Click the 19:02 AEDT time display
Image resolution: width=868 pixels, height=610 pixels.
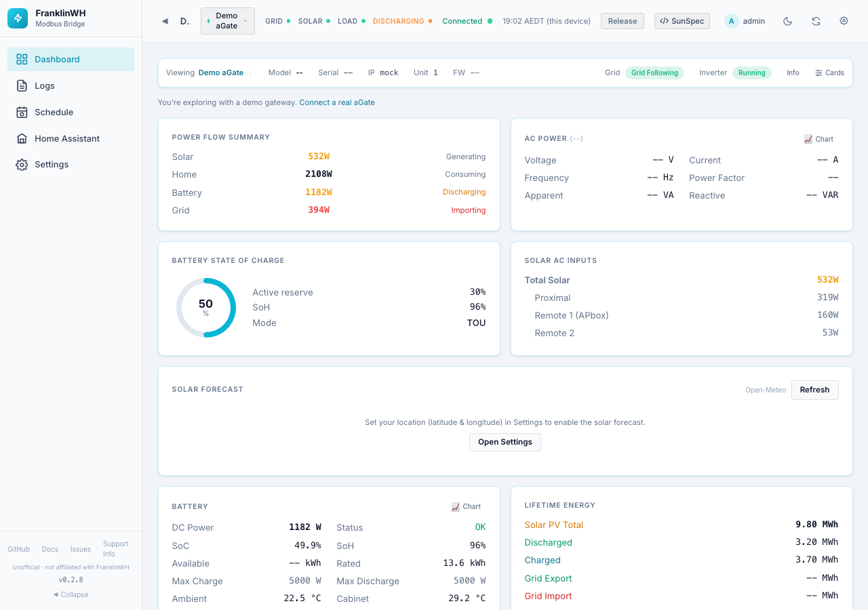click(x=547, y=21)
